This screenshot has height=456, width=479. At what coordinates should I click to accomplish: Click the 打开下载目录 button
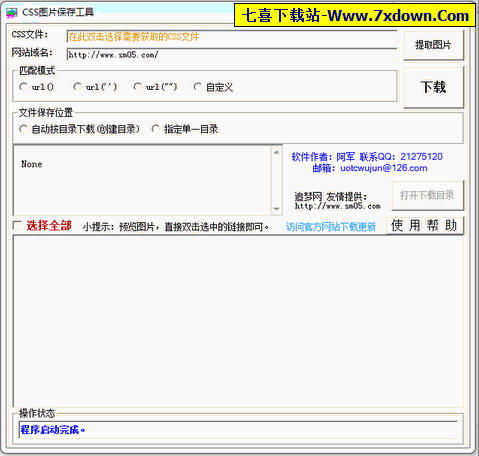click(x=427, y=195)
